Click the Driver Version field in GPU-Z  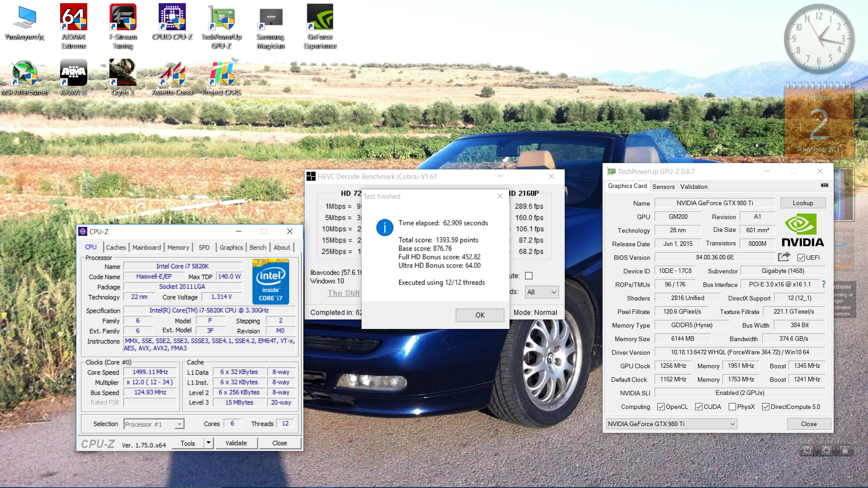740,352
